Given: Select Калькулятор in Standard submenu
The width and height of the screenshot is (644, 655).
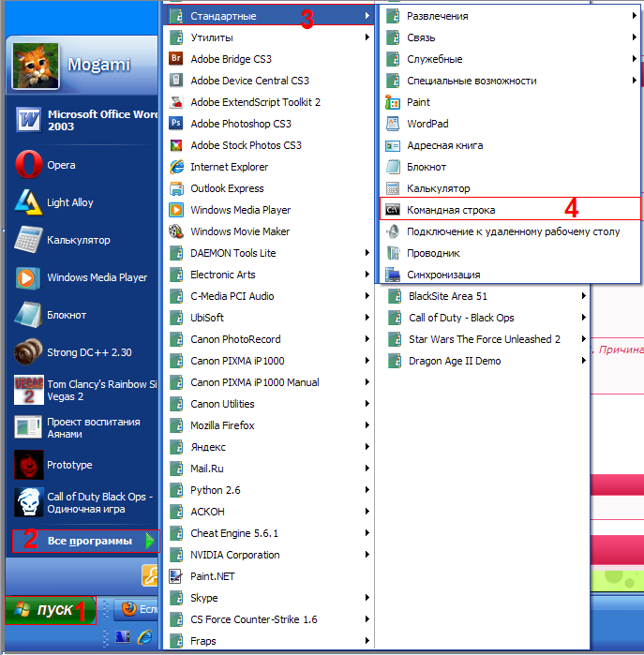Looking at the screenshot, I should pyautogui.click(x=510, y=188).
